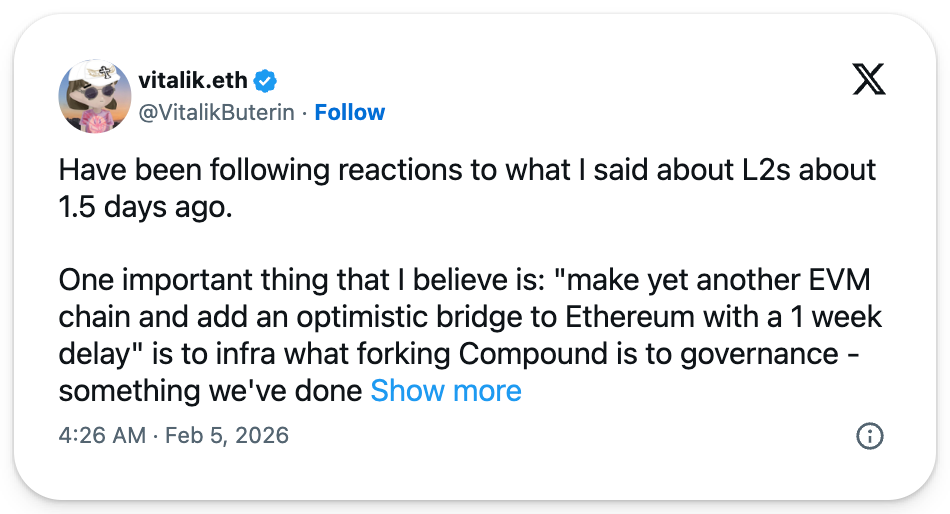Click the blue verified badge
Screen dimensions: 950x514
(264, 79)
